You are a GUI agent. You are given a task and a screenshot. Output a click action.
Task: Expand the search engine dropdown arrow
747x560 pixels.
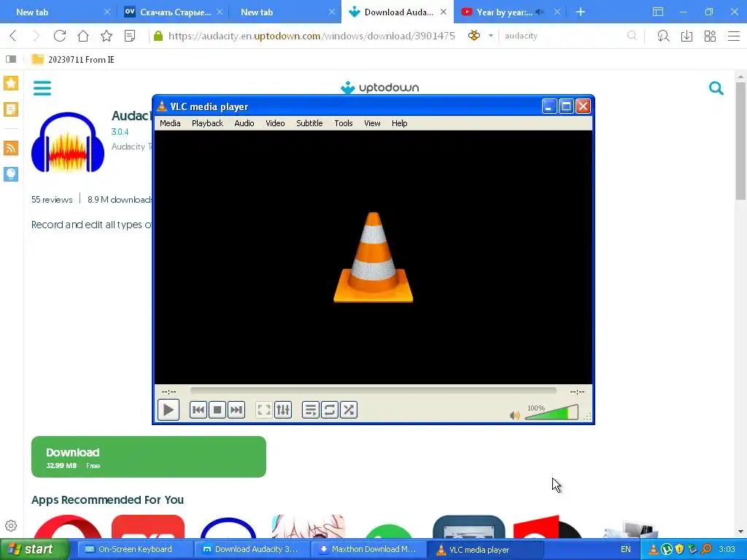pos(491,36)
